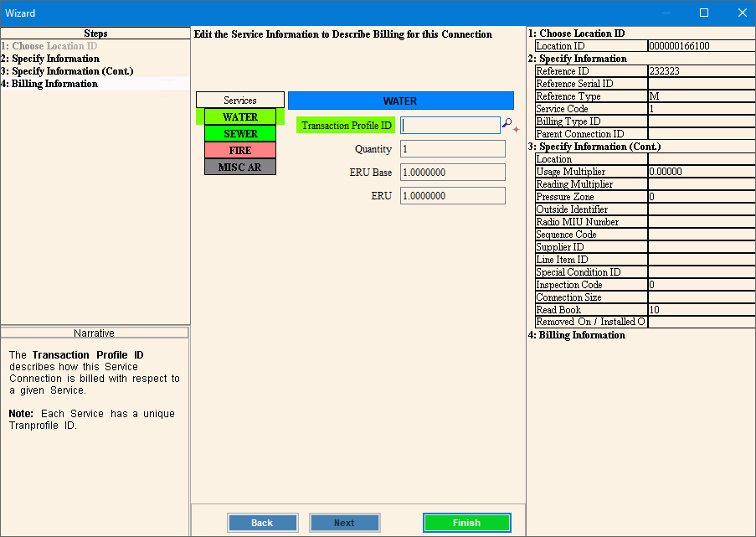Select step 1: Choose Location ID
The image size is (756, 537).
[x=49, y=46]
